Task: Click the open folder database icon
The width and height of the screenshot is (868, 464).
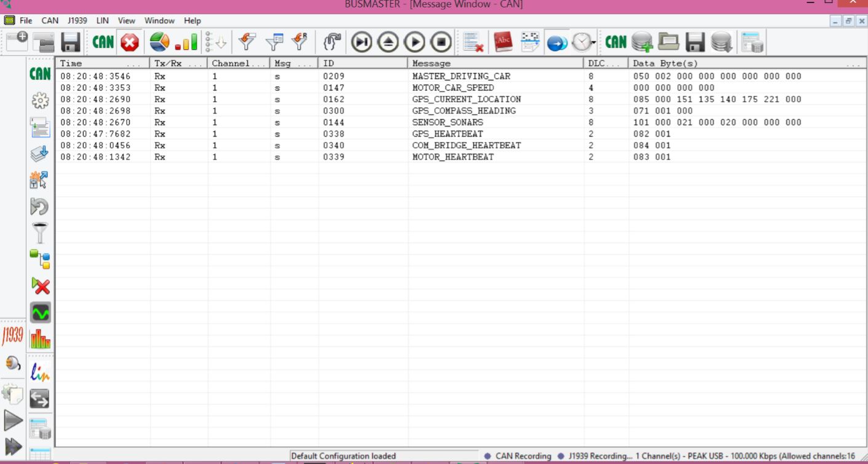Action: point(669,42)
